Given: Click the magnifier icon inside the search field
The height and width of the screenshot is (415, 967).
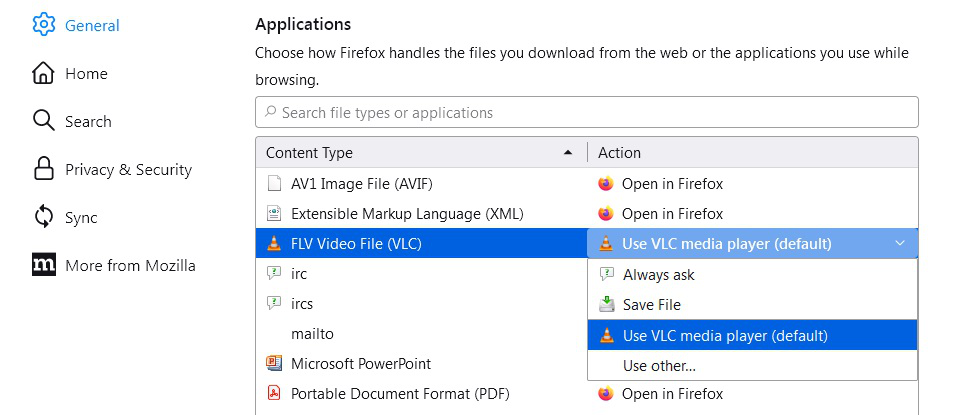Looking at the screenshot, I should click(270, 112).
